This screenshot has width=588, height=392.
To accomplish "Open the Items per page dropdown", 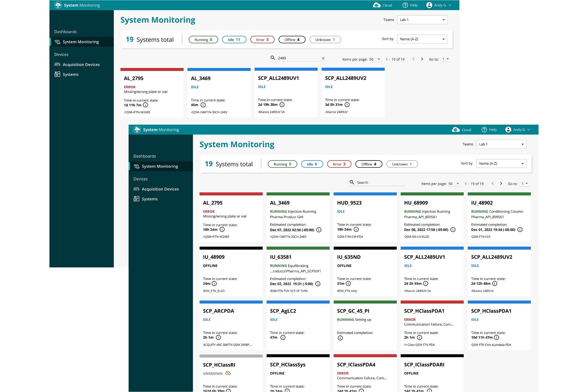I will point(454,184).
